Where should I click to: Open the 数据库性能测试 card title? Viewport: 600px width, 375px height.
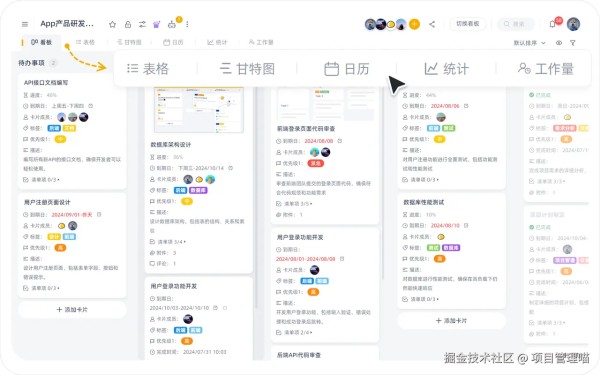424,202
